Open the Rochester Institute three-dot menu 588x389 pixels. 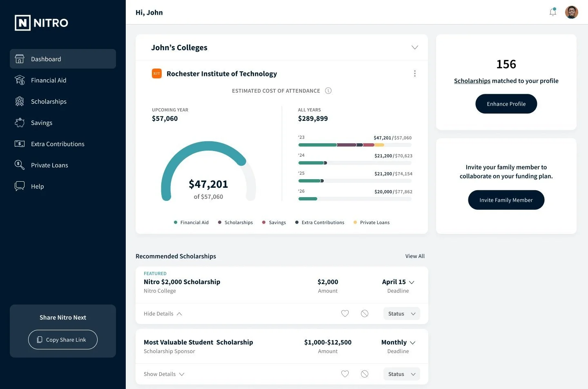point(415,73)
